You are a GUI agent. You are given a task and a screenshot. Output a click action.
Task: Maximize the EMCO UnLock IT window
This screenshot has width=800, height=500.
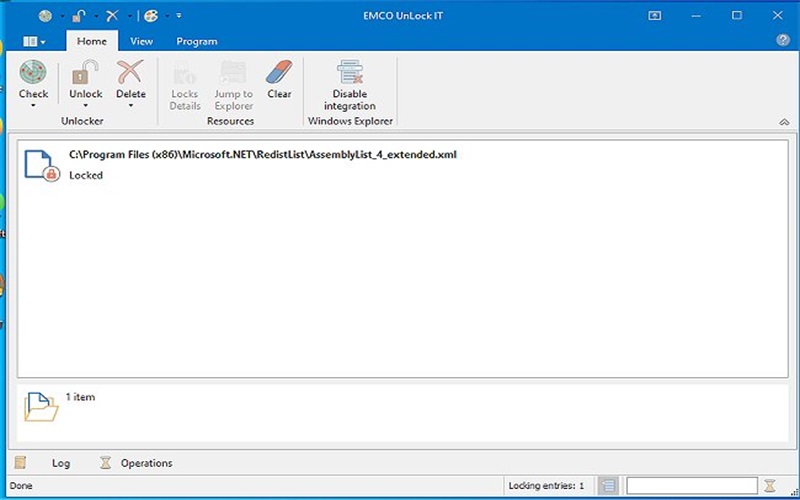(737, 16)
